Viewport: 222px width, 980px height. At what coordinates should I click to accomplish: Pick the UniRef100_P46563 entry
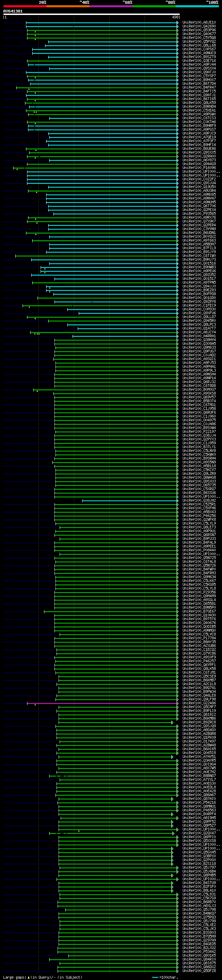pyautogui.click(x=199, y=810)
